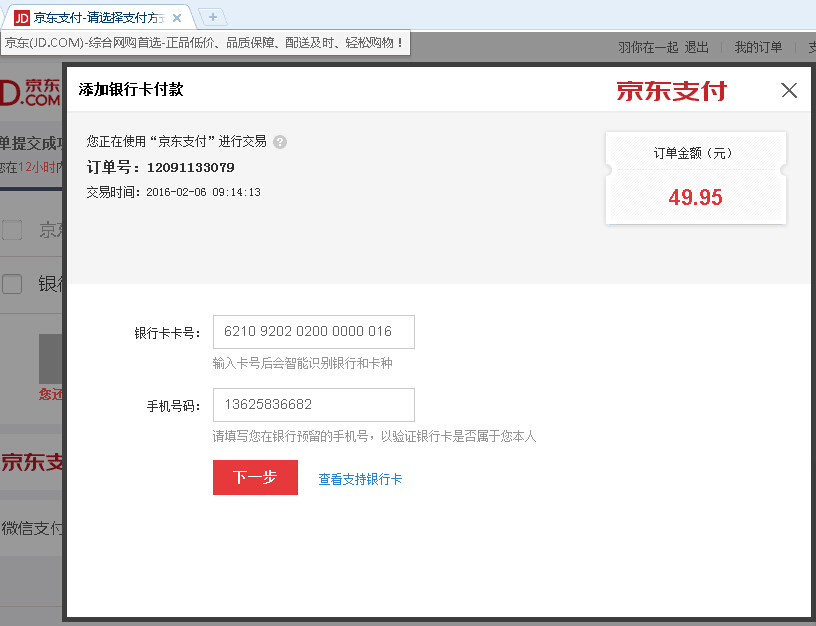Click 退出 to log out
Screen dimensions: 816x626
click(697, 47)
